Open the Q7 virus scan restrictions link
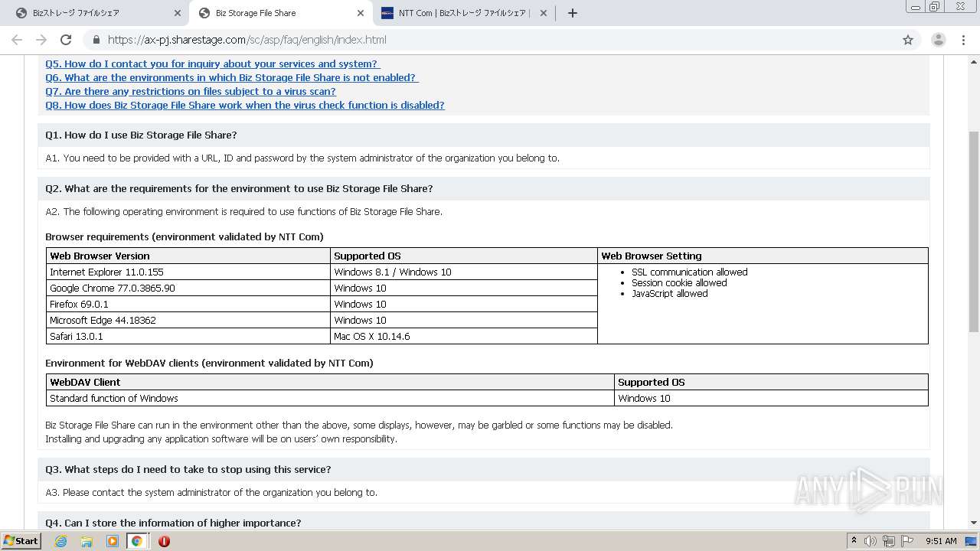The width and height of the screenshot is (980, 551). point(190,91)
